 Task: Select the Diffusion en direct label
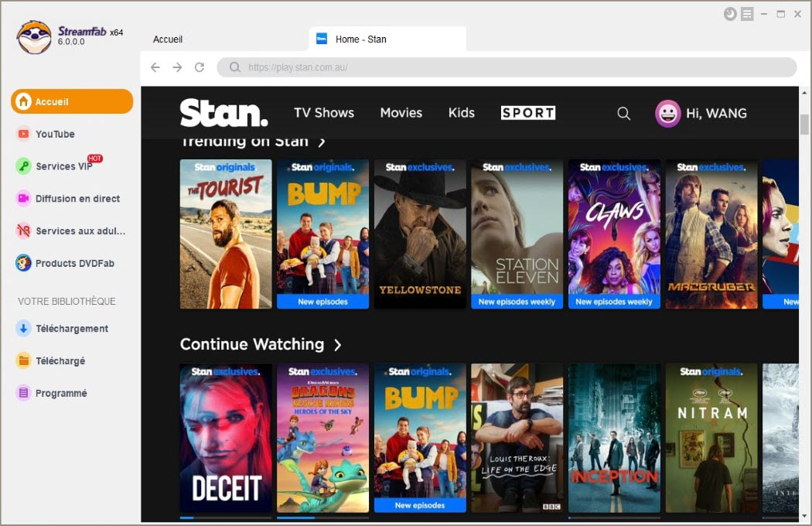pyautogui.click(x=77, y=199)
